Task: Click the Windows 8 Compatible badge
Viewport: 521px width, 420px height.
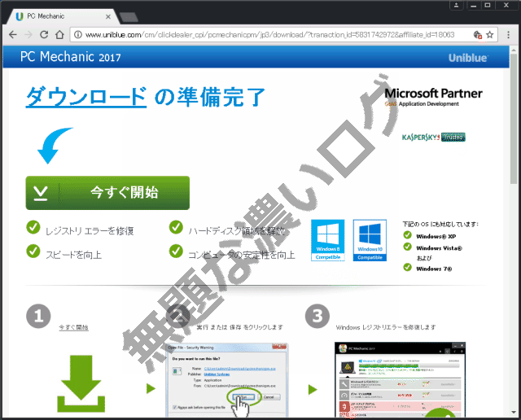Action: [327, 240]
